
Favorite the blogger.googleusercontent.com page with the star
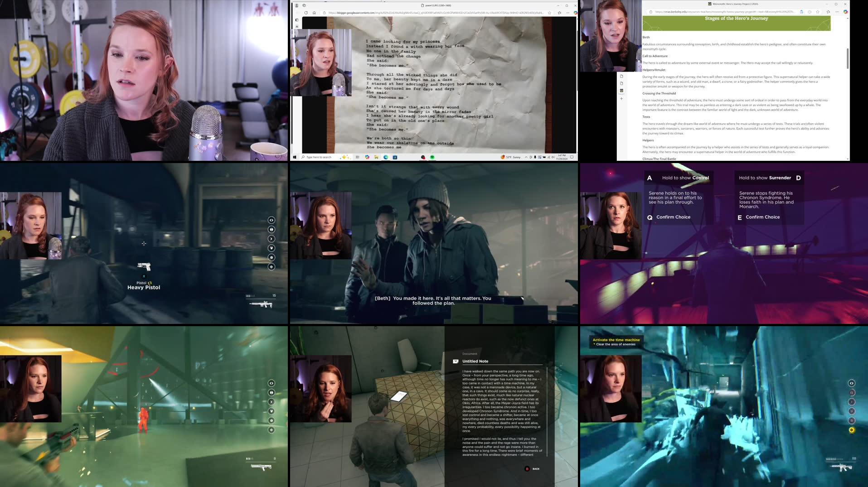coord(550,13)
